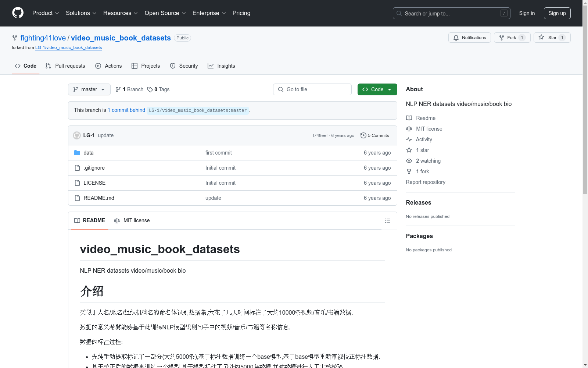Open the LICENSE file
The width and height of the screenshot is (588, 368).
[94, 183]
